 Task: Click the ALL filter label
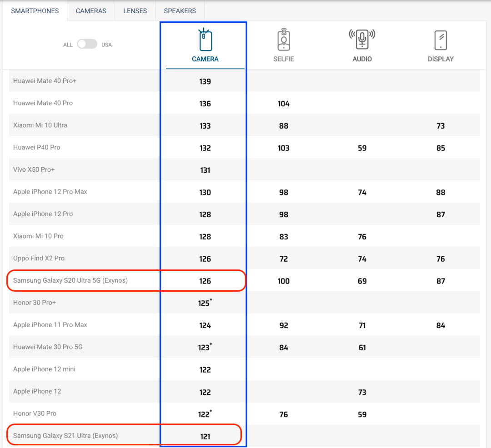tap(68, 45)
